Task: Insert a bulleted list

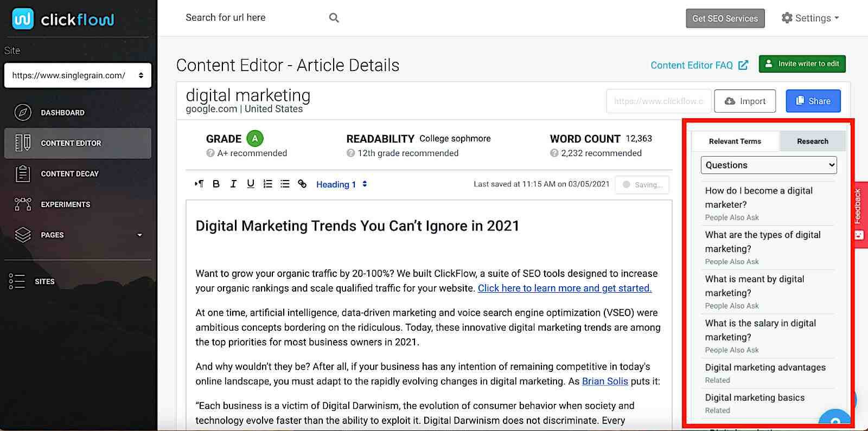Action: (x=285, y=184)
